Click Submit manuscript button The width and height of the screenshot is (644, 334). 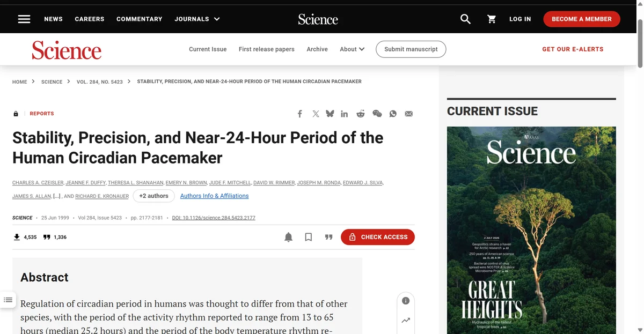coord(411,49)
